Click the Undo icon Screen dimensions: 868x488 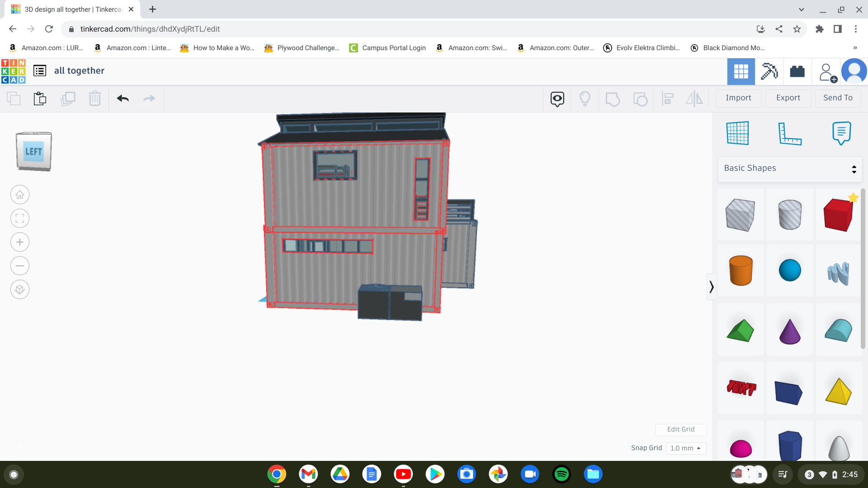[123, 99]
